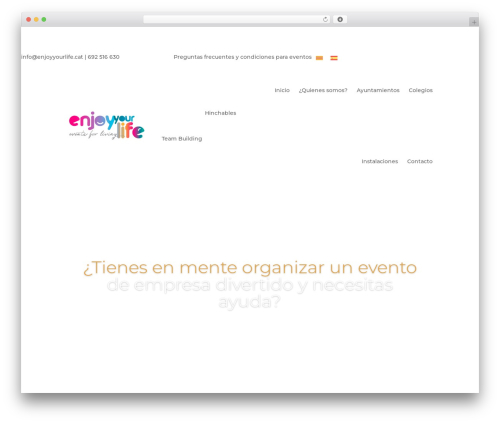Image resolution: width=500 pixels, height=423 pixels.
Task: Open the Team Building menu item
Action: point(182,139)
